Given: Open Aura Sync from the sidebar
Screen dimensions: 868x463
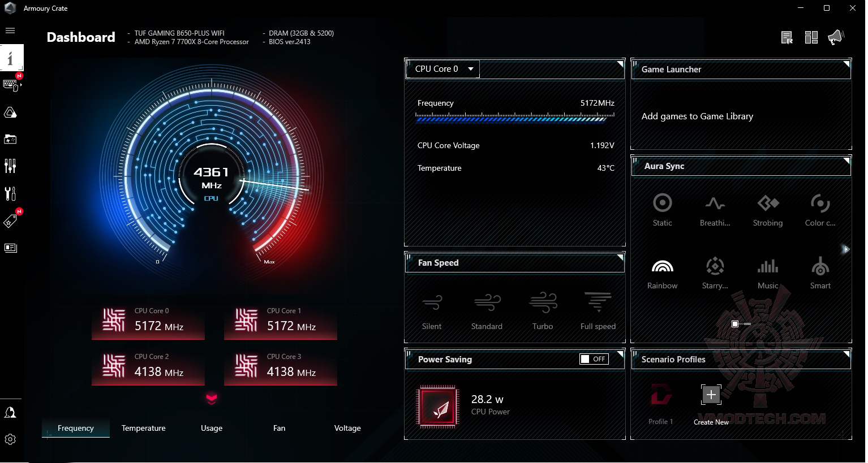Looking at the screenshot, I should point(10,112).
